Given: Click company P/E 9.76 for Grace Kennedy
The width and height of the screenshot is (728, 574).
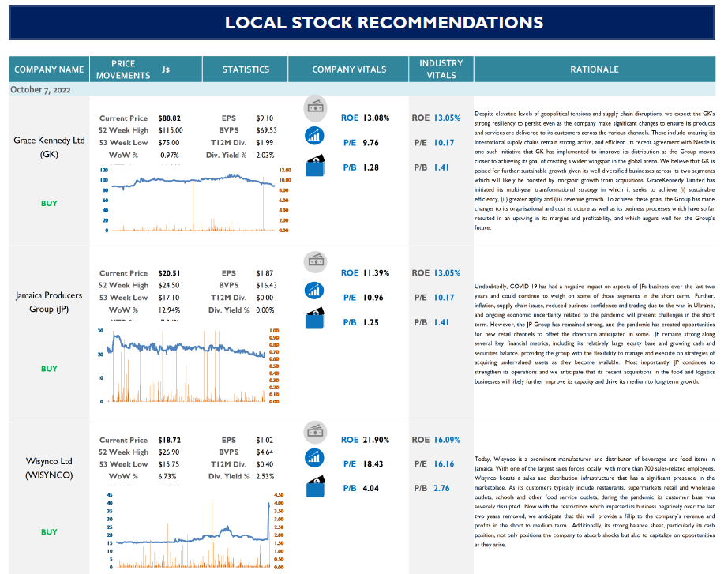Looking at the screenshot, I should point(370,143).
